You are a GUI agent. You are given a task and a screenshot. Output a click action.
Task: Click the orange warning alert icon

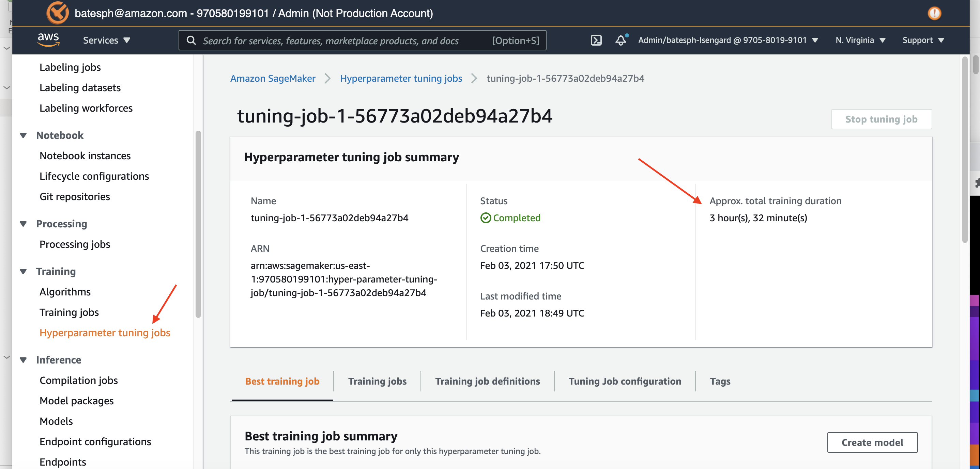tap(934, 13)
